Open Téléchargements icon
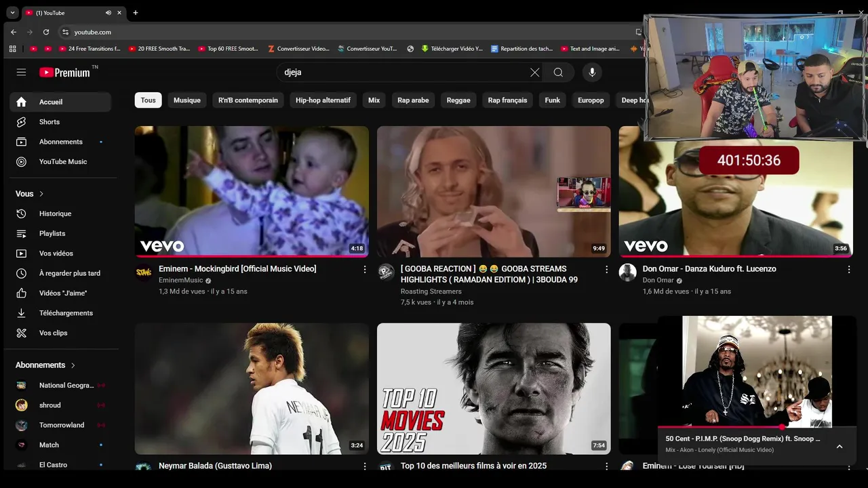 tap(21, 313)
